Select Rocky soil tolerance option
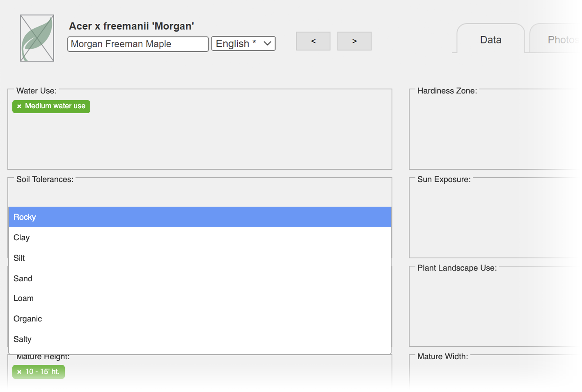This screenshot has height=392, width=582. click(200, 217)
